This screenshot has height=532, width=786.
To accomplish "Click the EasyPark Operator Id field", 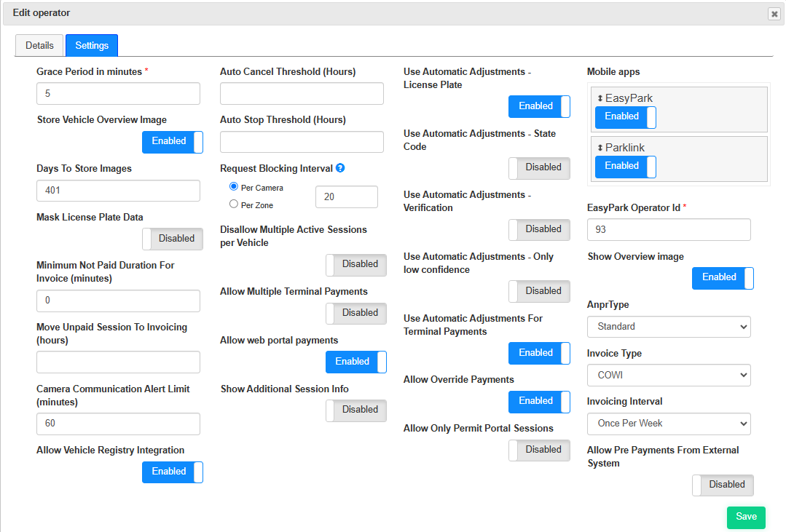I will click(x=669, y=229).
